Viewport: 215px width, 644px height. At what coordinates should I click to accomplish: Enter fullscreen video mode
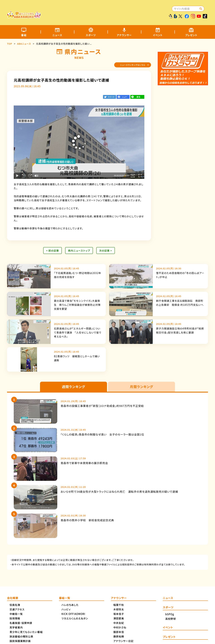point(140,176)
